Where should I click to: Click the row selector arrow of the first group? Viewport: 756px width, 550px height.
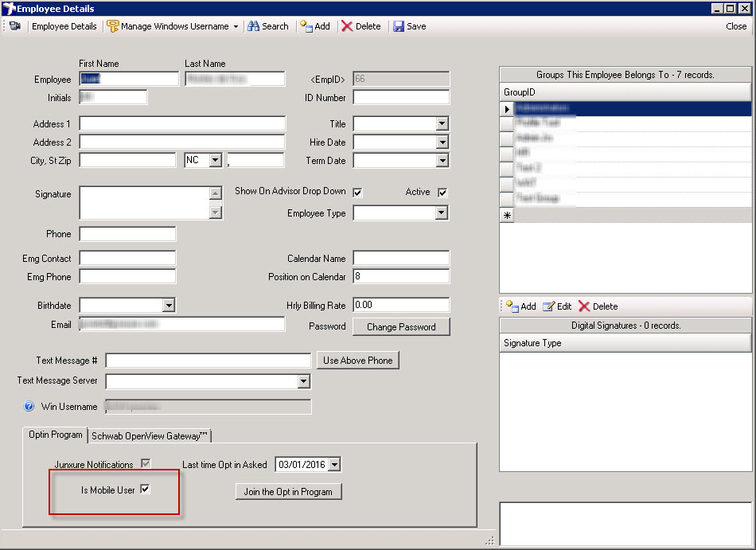pyautogui.click(x=507, y=109)
